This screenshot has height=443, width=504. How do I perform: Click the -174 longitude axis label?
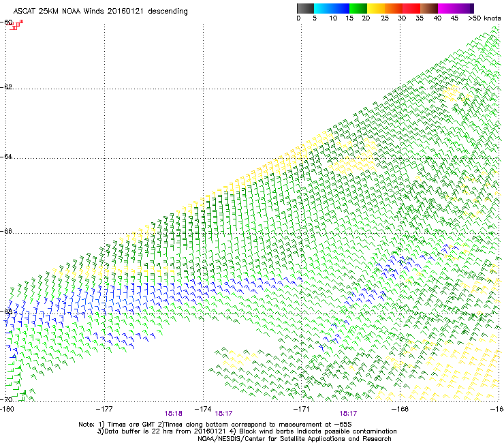[203, 409]
